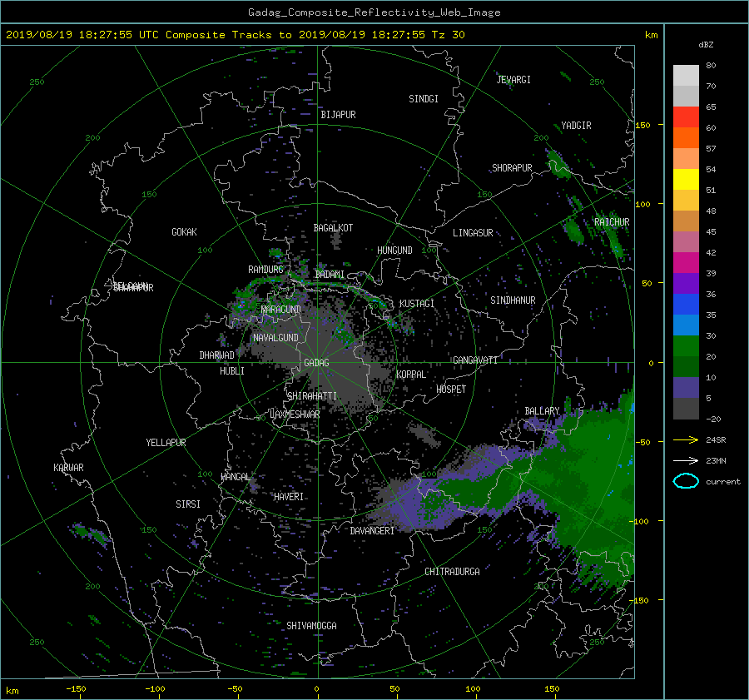Viewport: 749px width, 700px height.
Task: Click the SHIRAHATTI city label
Action: 311,396
